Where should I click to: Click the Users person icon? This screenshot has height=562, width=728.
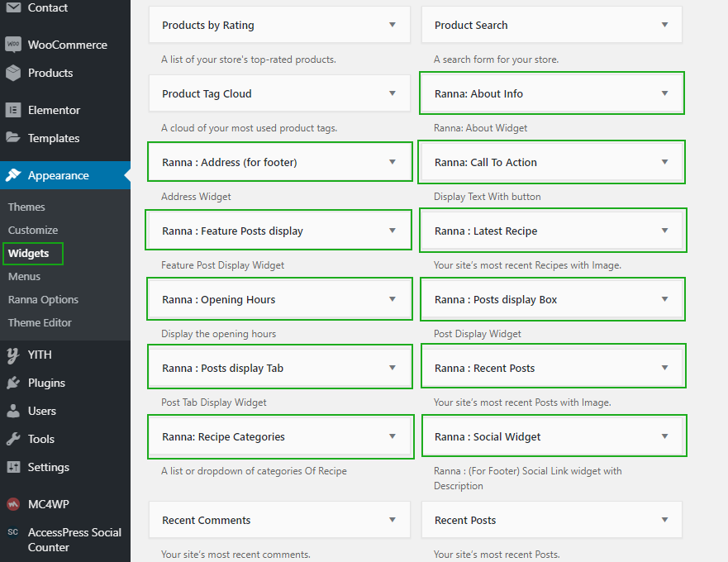click(x=13, y=411)
